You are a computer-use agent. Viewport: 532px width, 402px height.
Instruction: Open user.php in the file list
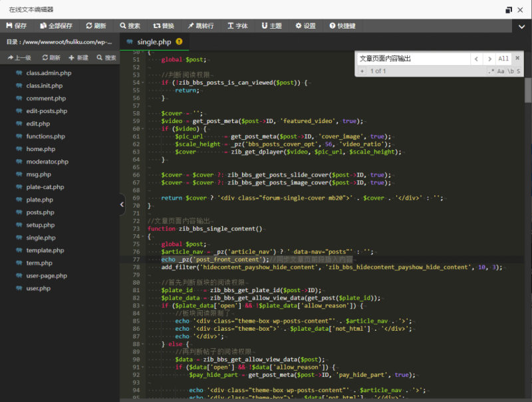[x=39, y=289]
